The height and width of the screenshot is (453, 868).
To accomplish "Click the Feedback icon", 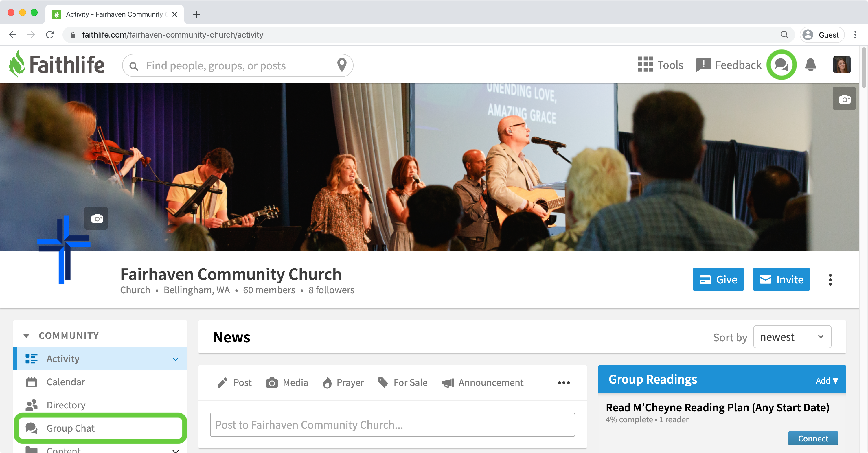I will [703, 65].
